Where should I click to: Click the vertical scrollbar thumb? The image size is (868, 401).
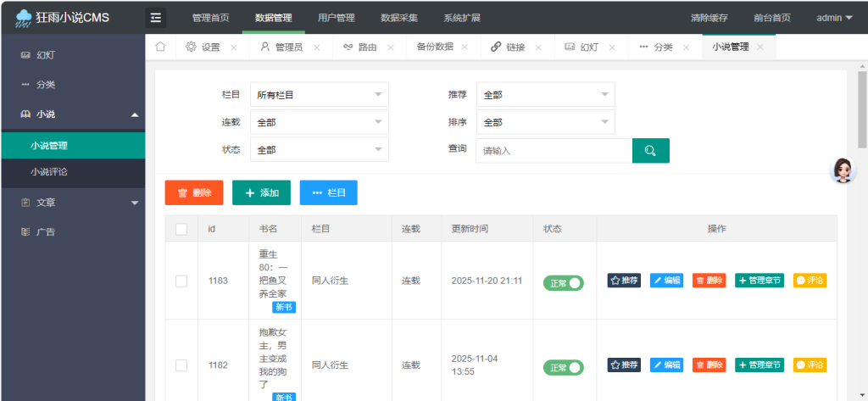[862, 109]
